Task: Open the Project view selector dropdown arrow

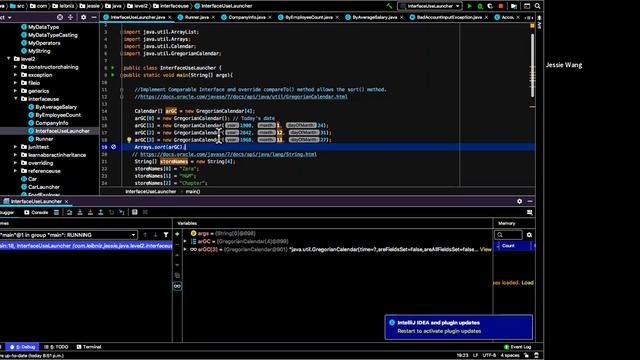Action: 9,18
